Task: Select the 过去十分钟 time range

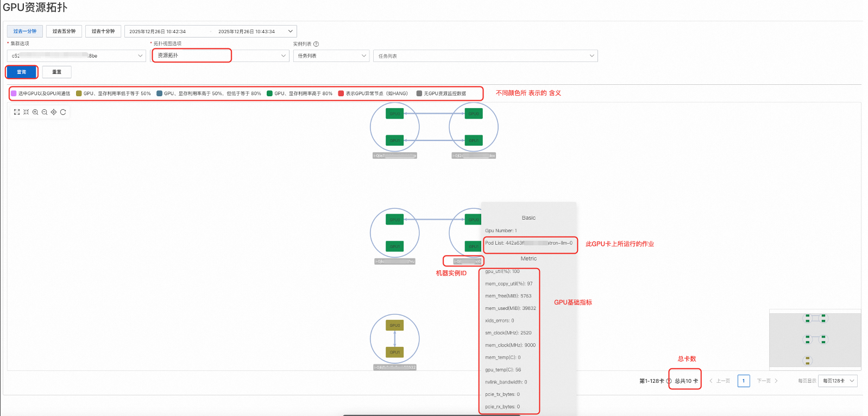Action: pos(103,32)
